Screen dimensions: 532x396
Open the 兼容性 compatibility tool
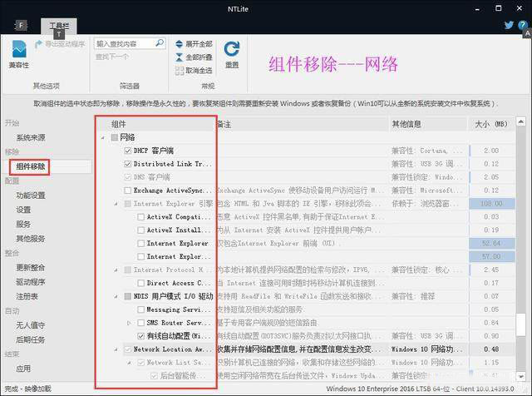point(19,54)
